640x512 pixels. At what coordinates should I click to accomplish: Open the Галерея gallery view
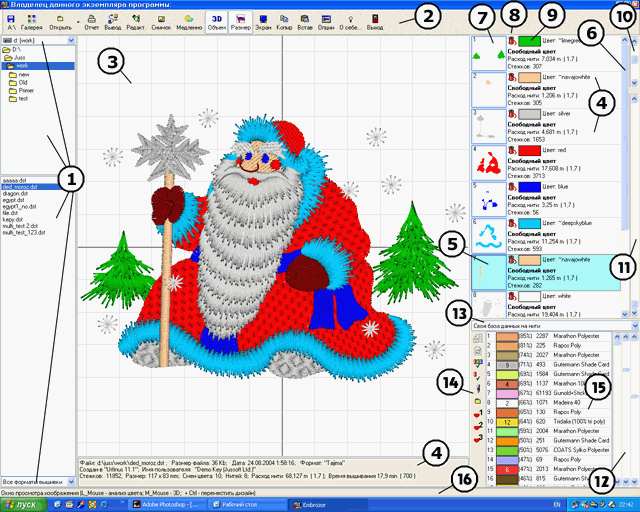coord(31,22)
